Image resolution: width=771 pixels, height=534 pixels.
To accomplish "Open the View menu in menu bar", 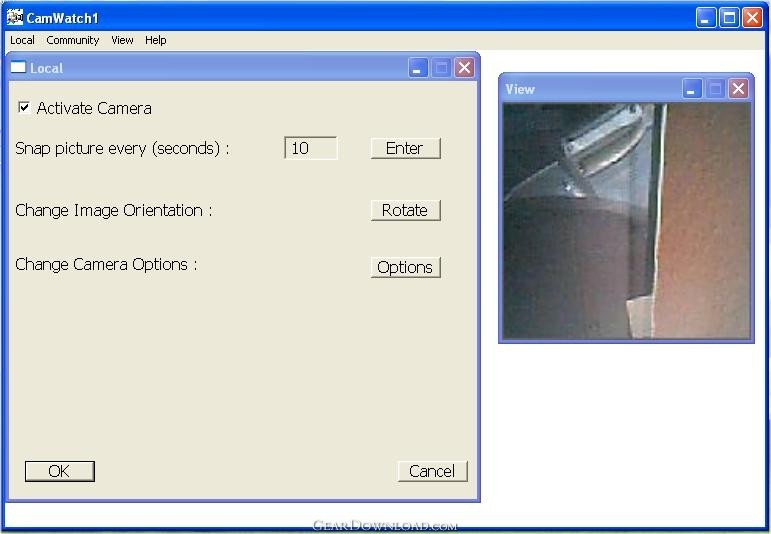I will 122,40.
